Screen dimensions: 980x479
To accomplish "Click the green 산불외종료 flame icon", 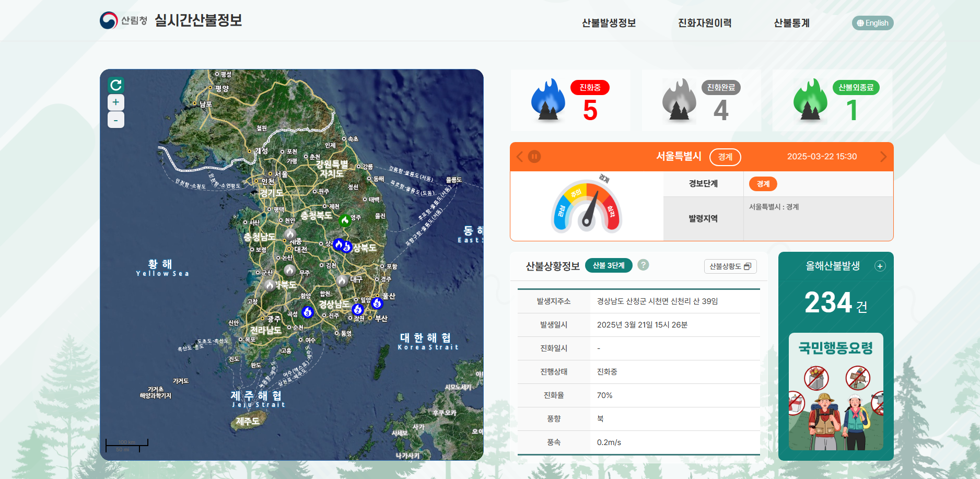I will pos(810,99).
